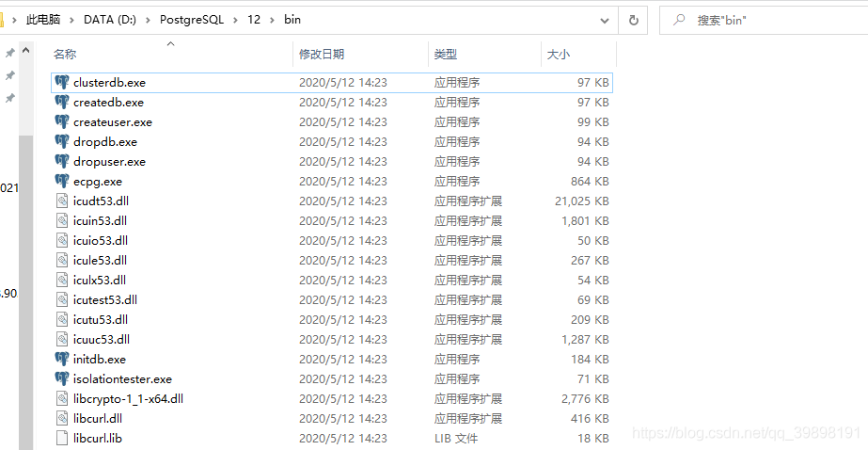The image size is (868, 450).
Task: Select file name libcurl.lib
Action: coord(98,439)
